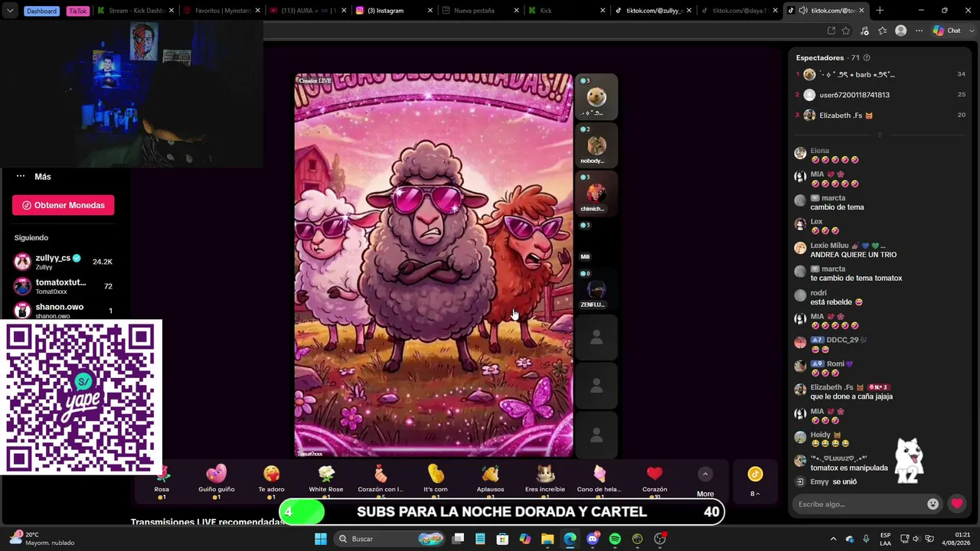This screenshot has width=980, height=551.
Task: Switch to Favoritos Myinstants tab
Action: click(221, 11)
